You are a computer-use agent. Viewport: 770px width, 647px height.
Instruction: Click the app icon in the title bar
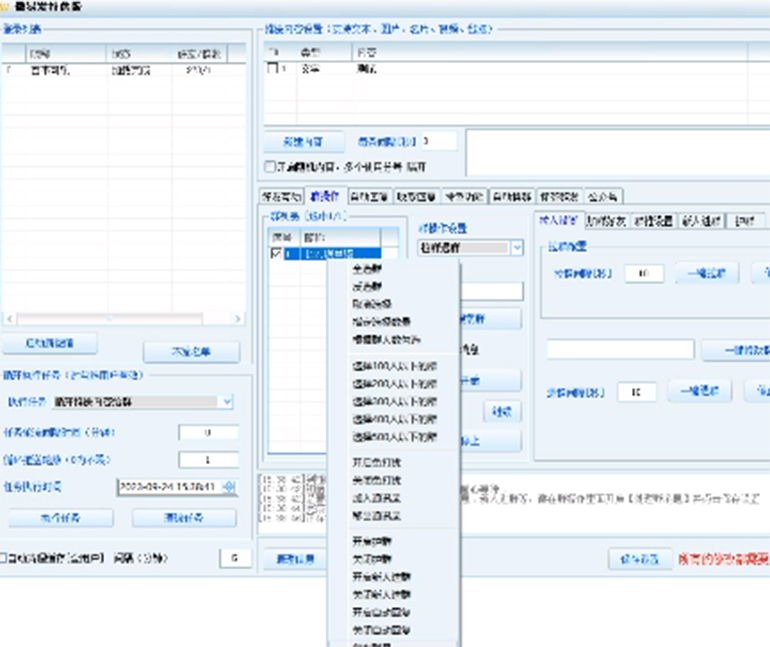(x=7, y=6)
